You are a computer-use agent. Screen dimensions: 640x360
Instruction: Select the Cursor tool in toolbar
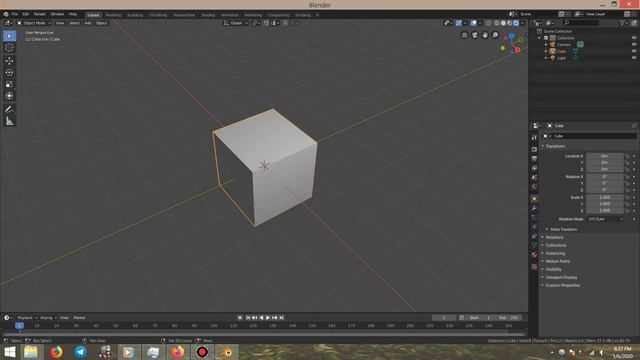point(9,48)
